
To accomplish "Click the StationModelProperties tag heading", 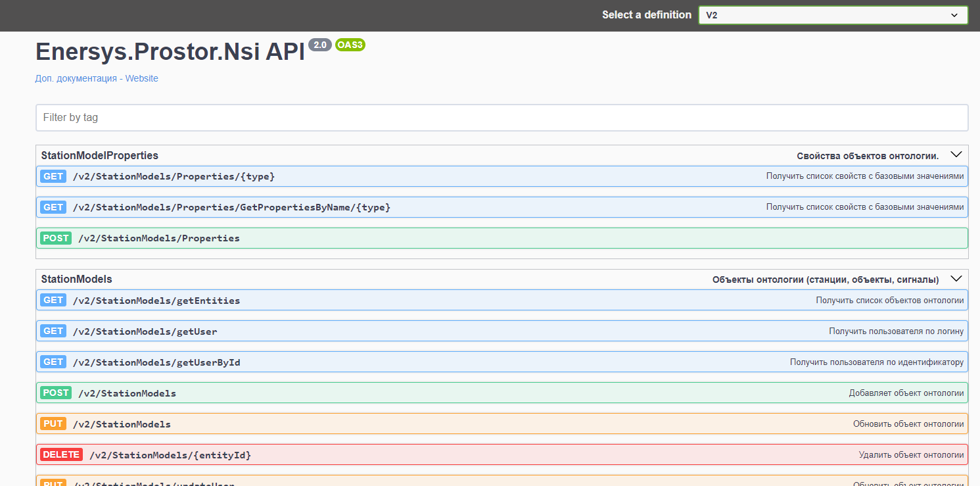I will click(100, 156).
